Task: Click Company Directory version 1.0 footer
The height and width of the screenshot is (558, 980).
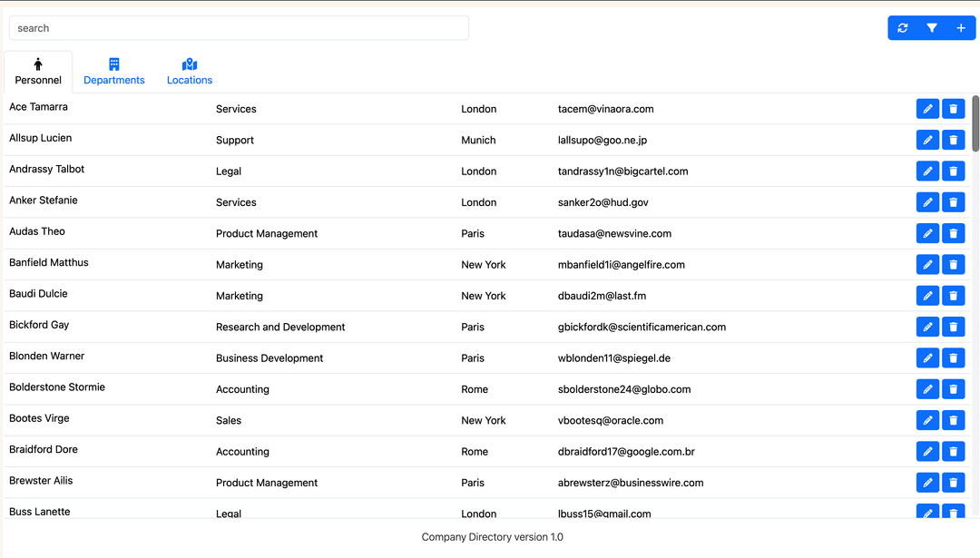Action: point(493,537)
